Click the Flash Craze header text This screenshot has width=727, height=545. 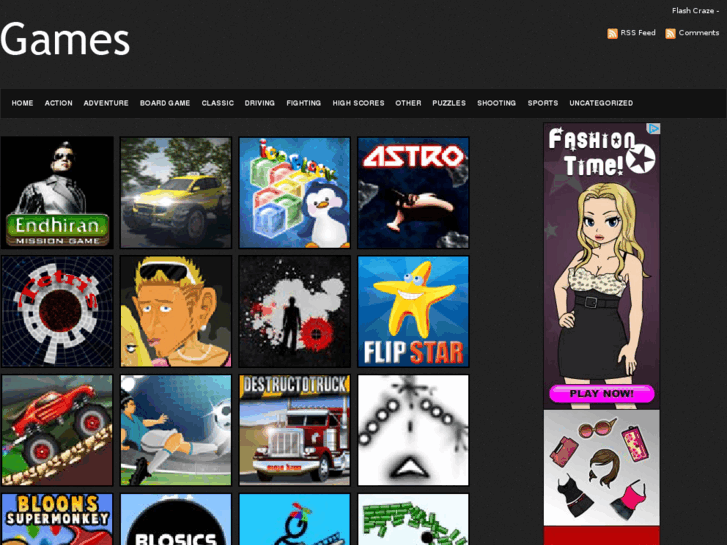(x=695, y=11)
